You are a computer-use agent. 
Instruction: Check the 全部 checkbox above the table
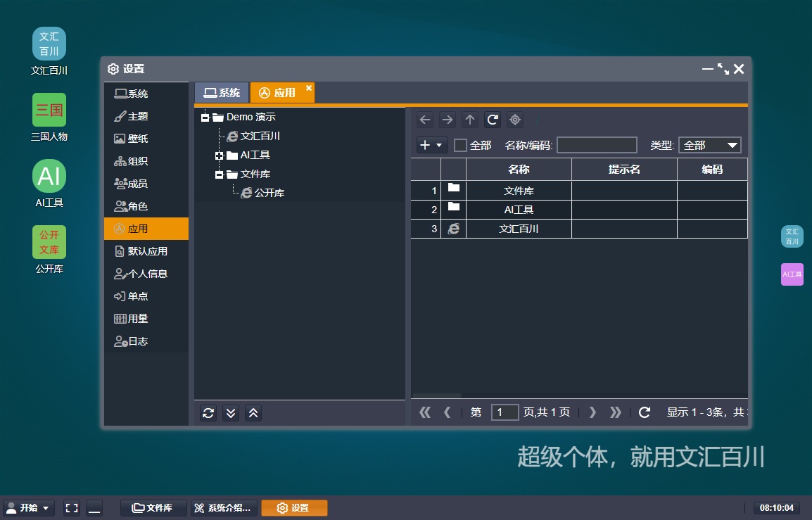coord(459,145)
